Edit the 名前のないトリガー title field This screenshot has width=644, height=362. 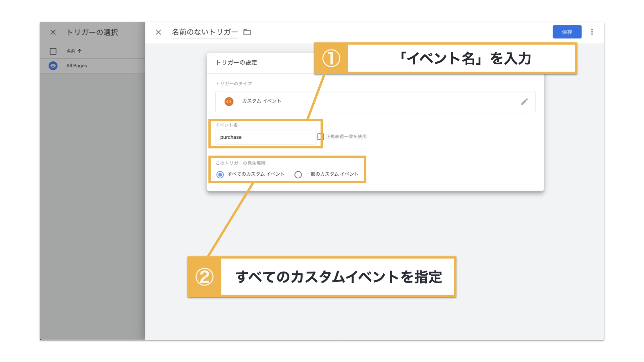pyautogui.click(x=205, y=32)
